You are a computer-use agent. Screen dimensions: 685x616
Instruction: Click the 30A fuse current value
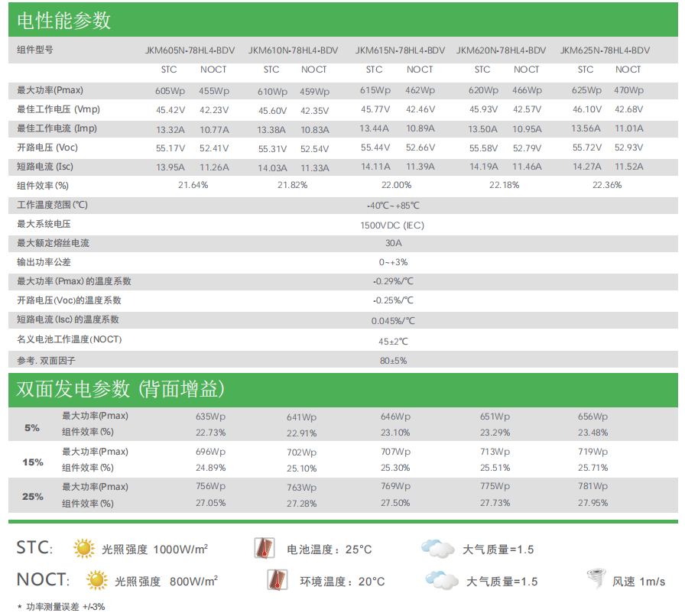click(393, 243)
